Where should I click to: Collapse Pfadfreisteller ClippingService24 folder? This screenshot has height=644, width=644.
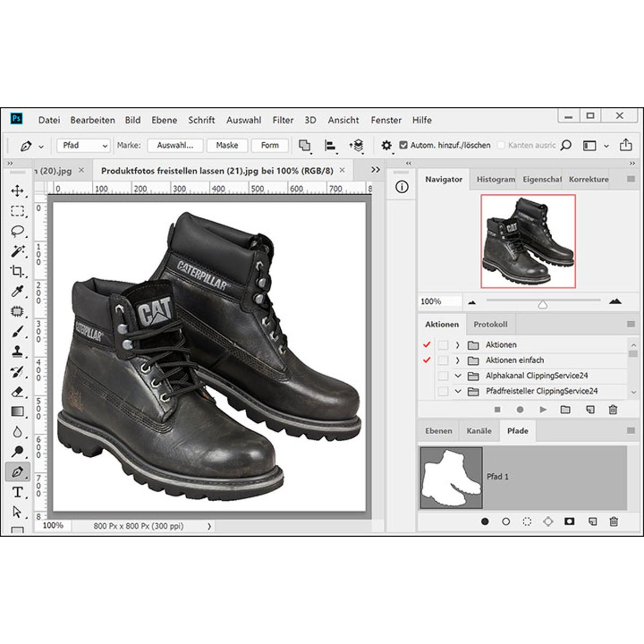[x=458, y=391]
